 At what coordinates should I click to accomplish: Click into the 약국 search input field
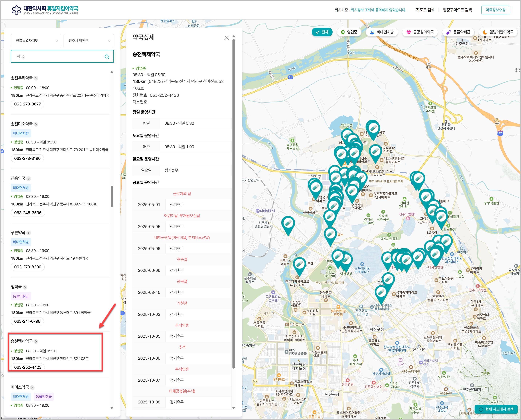click(x=58, y=57)
